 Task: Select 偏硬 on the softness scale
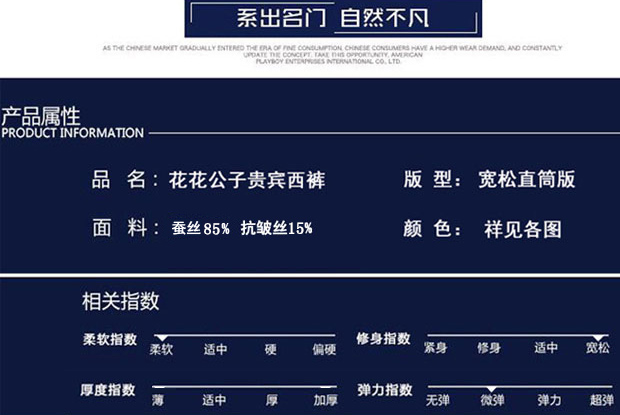click(x=324, y=349)
